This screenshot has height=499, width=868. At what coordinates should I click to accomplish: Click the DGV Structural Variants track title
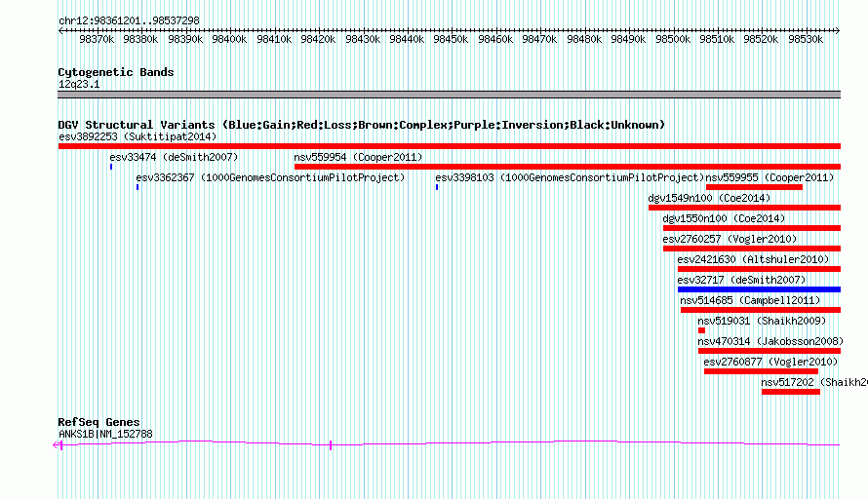pyautogui.click(x=362, y=125)
